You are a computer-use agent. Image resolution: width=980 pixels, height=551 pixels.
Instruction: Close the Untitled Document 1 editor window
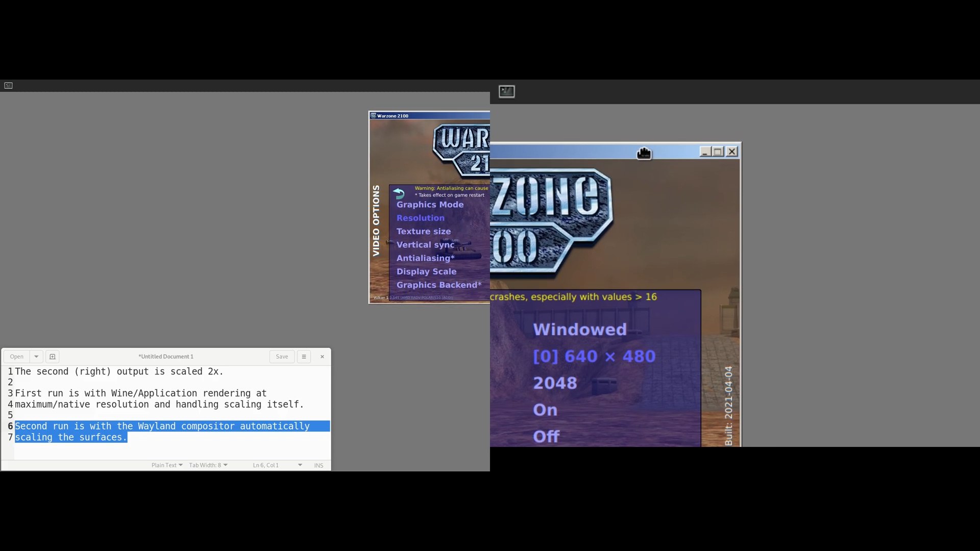point(322,357)
